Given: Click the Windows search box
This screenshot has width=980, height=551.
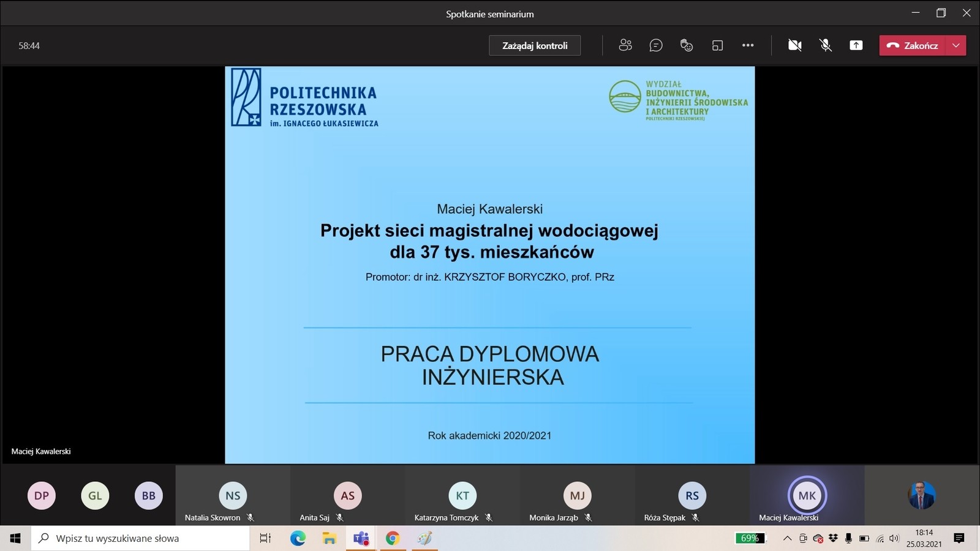Looking at the screenshot, I should tap(141, 538).
